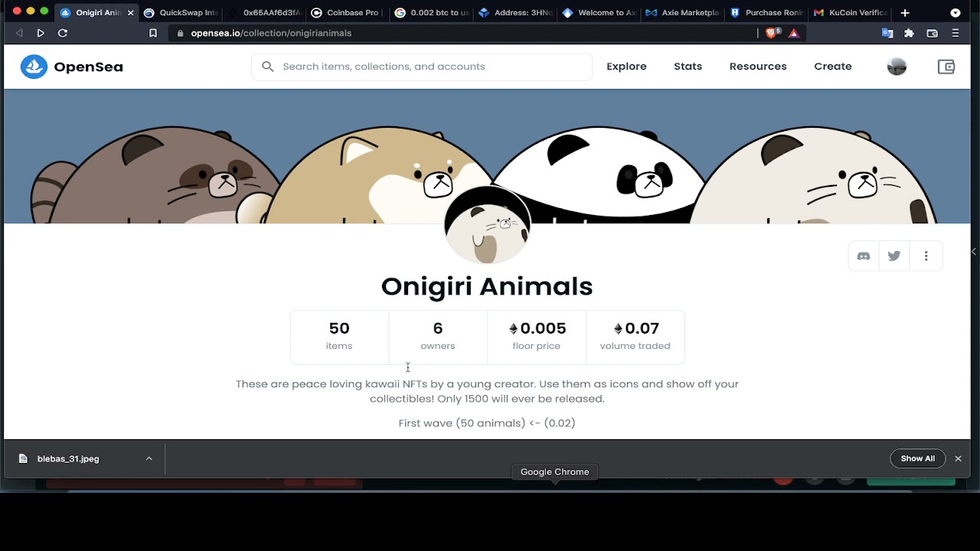Go forward in the browser
The image size is (980, 551).
(x=41, y=33)
